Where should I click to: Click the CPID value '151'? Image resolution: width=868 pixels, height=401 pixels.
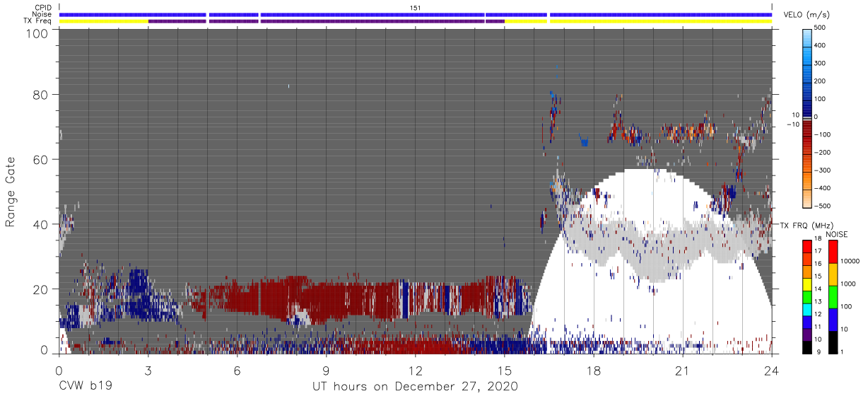416,8
